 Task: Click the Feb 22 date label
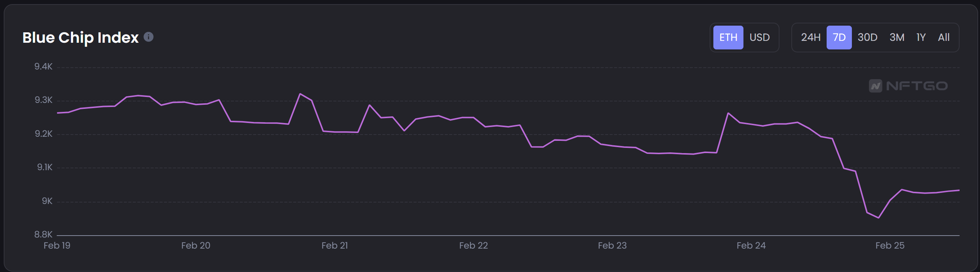[x=473, y=245]
